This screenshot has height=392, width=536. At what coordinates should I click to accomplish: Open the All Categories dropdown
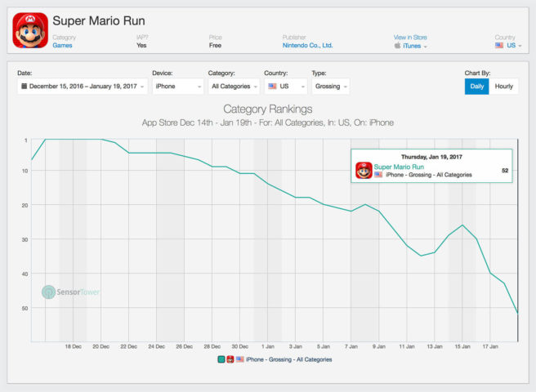coord(232,86)
